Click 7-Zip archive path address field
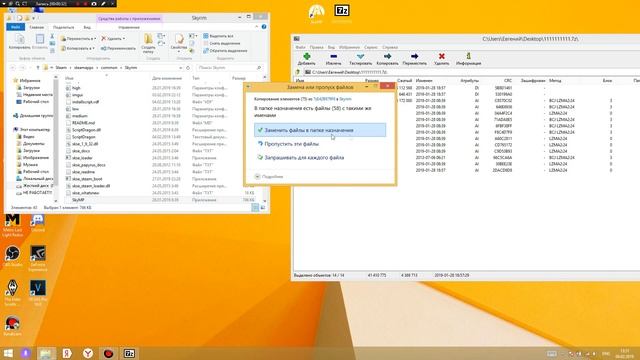This screenshot has width=640, height=360. tap(471, 72)
